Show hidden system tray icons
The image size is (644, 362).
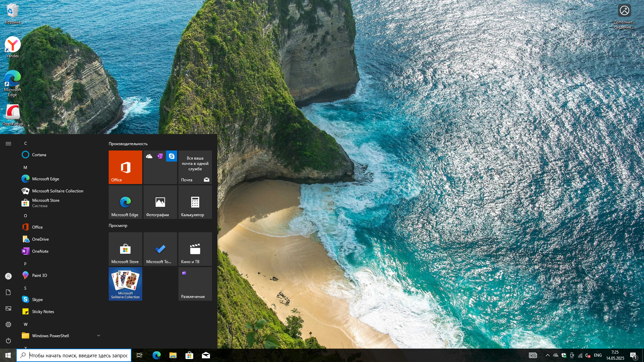tap(547, 355)
